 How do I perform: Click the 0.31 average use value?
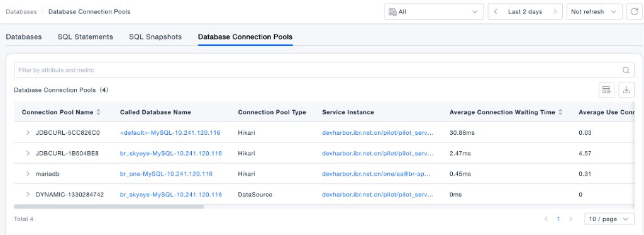[x=585, y=174]
